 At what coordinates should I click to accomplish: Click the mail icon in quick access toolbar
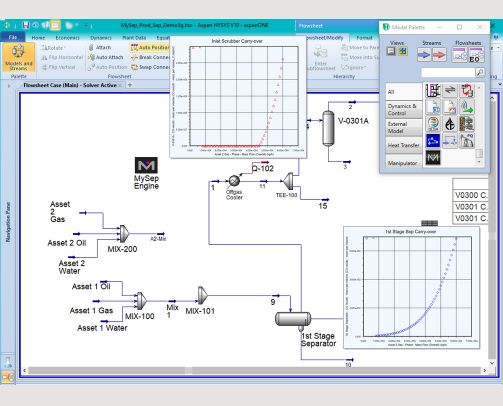click(x=55, y=25)
